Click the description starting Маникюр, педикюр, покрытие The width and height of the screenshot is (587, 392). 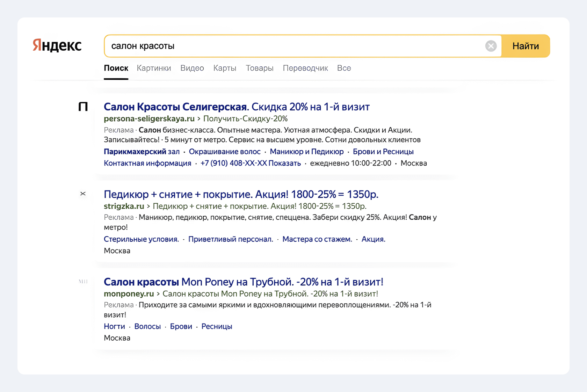point(270,222)
